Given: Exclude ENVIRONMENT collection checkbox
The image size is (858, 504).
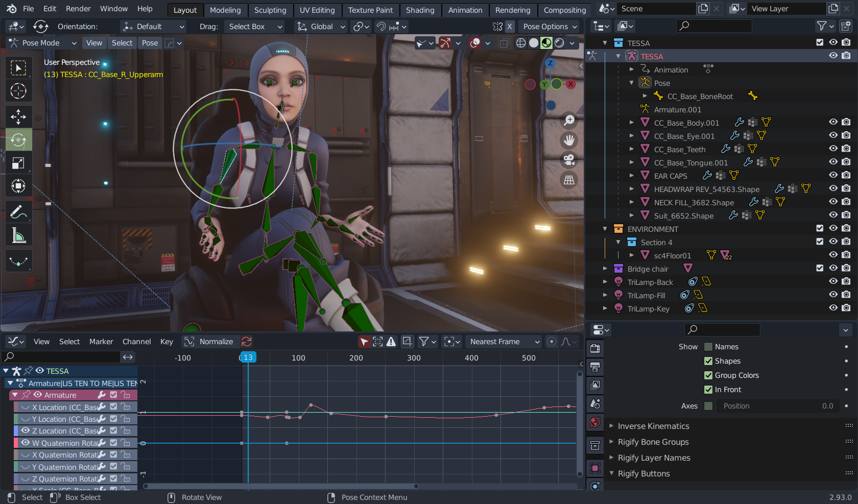Looking at the screenshot, I should [820, 228].
